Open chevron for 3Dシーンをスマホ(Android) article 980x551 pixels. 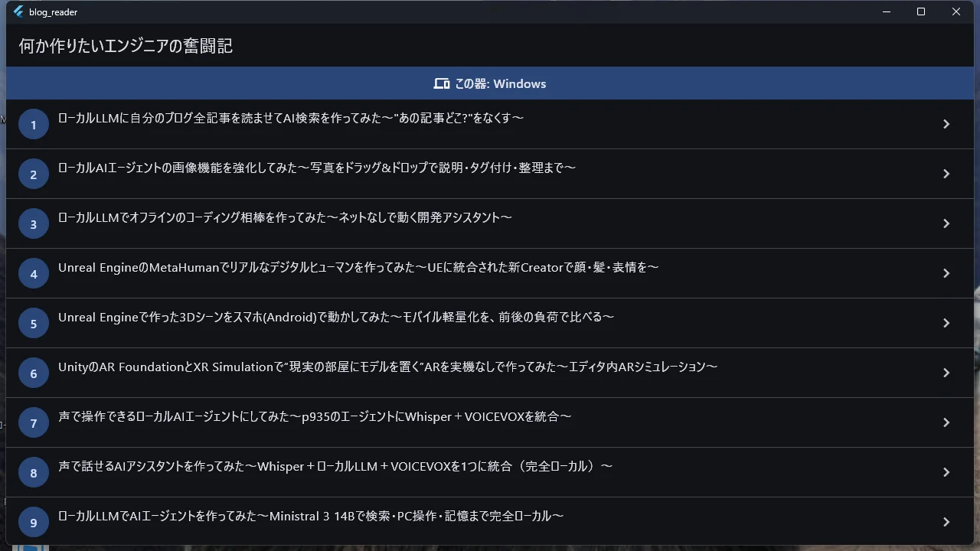click(x=946, y=323)
